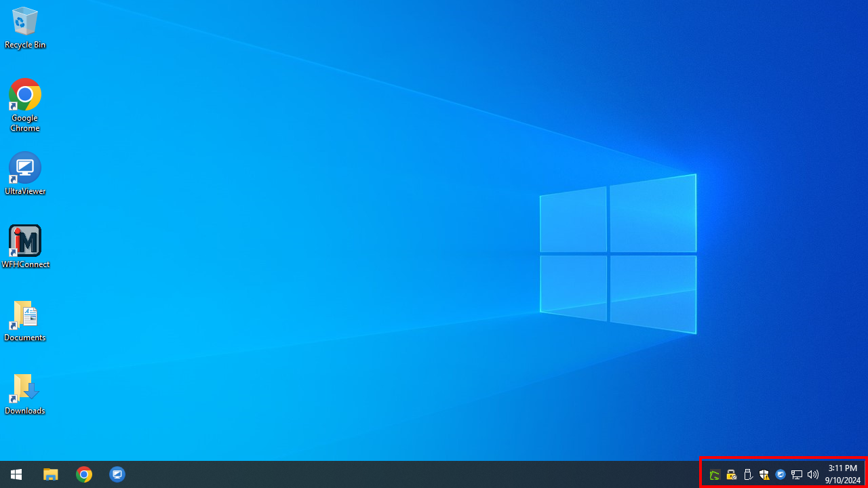The height and width of the screenshot is (488, 868).
Task: Open Windows Security from the shield tray icon
Action: (x=764, y=474)
